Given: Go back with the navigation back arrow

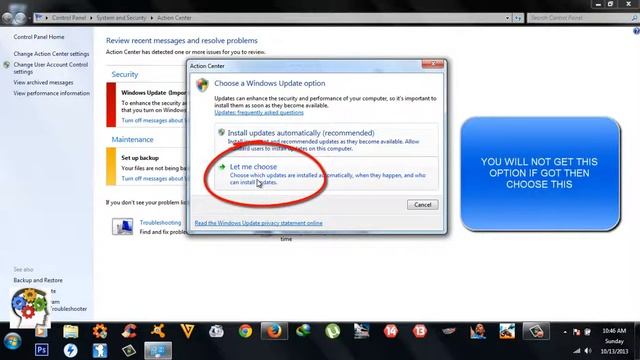Looking at the screenshot, I should coord(7,18).
